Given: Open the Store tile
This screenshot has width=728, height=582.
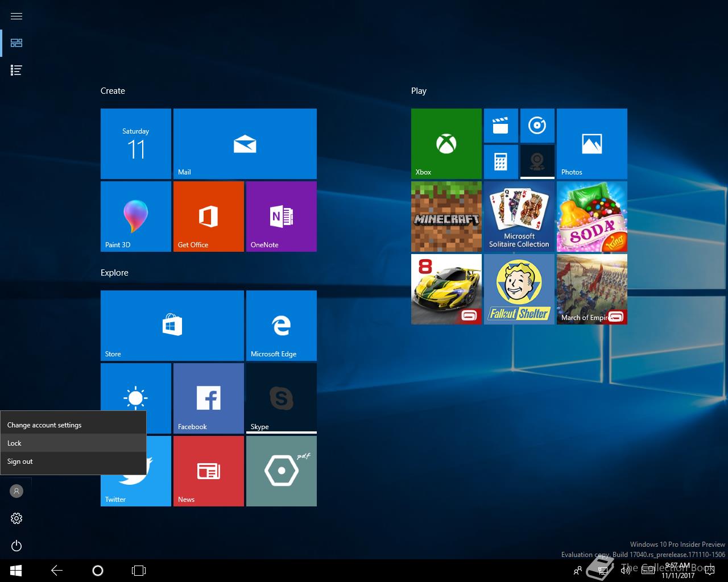Looking at the screenshot, I should (x=172, y=326).
